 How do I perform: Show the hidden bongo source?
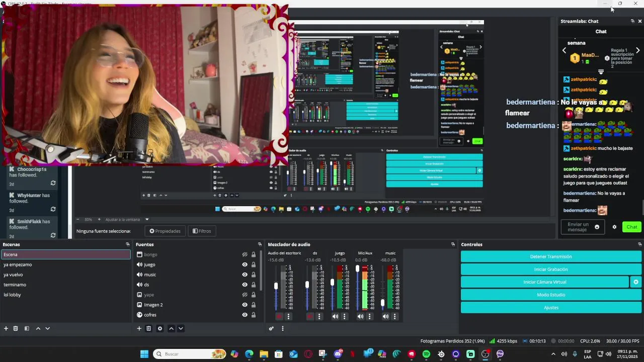point(245,254)
